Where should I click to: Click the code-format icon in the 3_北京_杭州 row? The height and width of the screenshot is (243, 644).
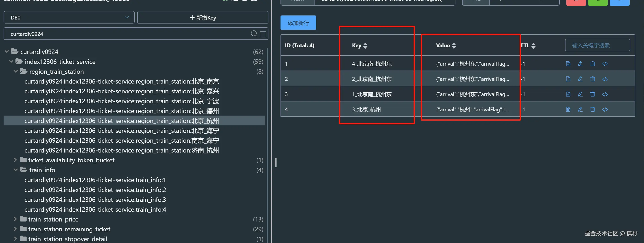coord(605,109)
